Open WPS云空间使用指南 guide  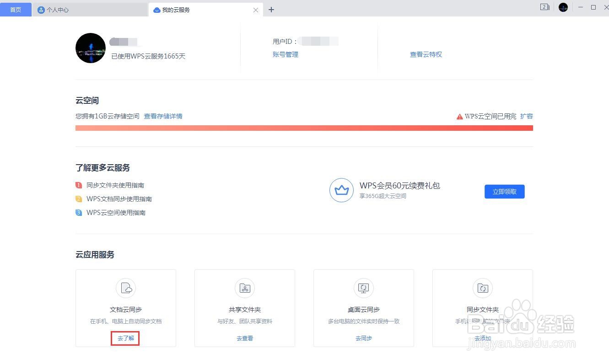[116, 213]
